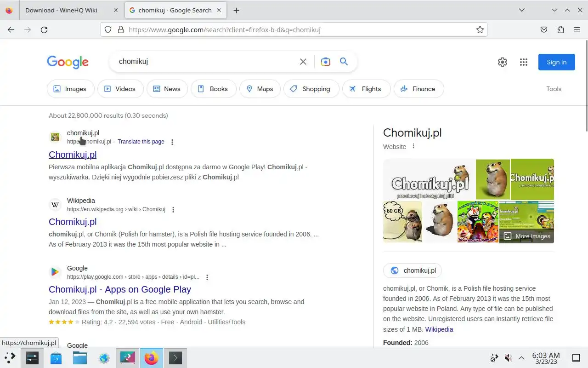Open Firefox extensions puzzle icon
Image resolution: width=588 pixels, height=368 pixels.
click(x=560, y=30)
